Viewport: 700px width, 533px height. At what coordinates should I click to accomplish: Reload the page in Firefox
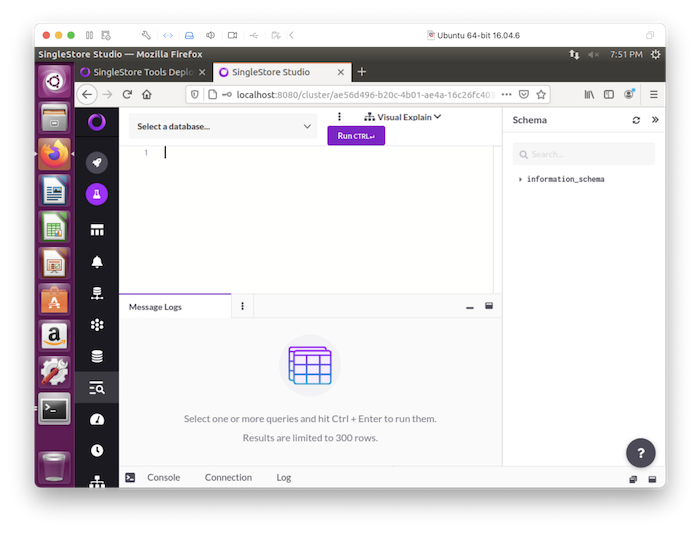(127, 95)
